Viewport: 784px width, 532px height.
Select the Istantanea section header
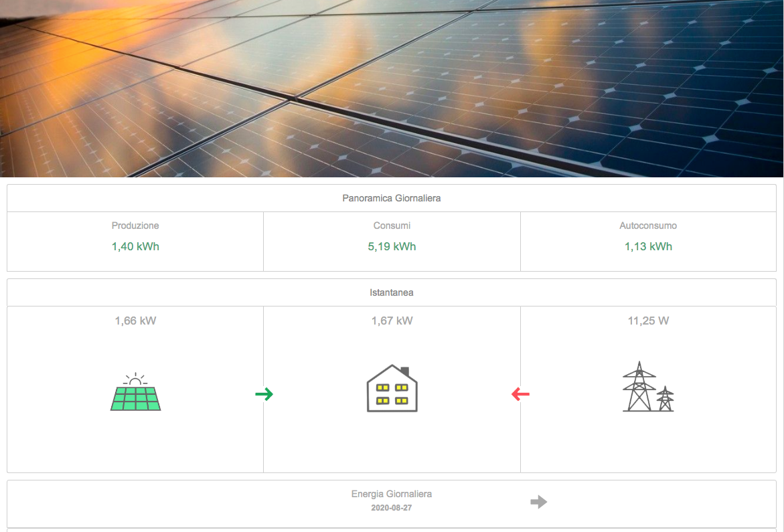(x=392, y=292)
